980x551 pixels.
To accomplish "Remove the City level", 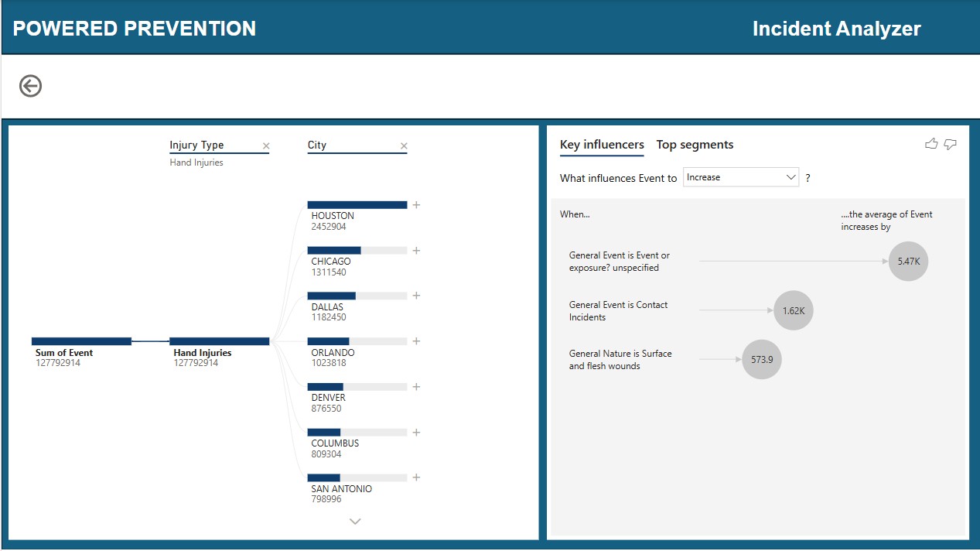I will point(404,146).
